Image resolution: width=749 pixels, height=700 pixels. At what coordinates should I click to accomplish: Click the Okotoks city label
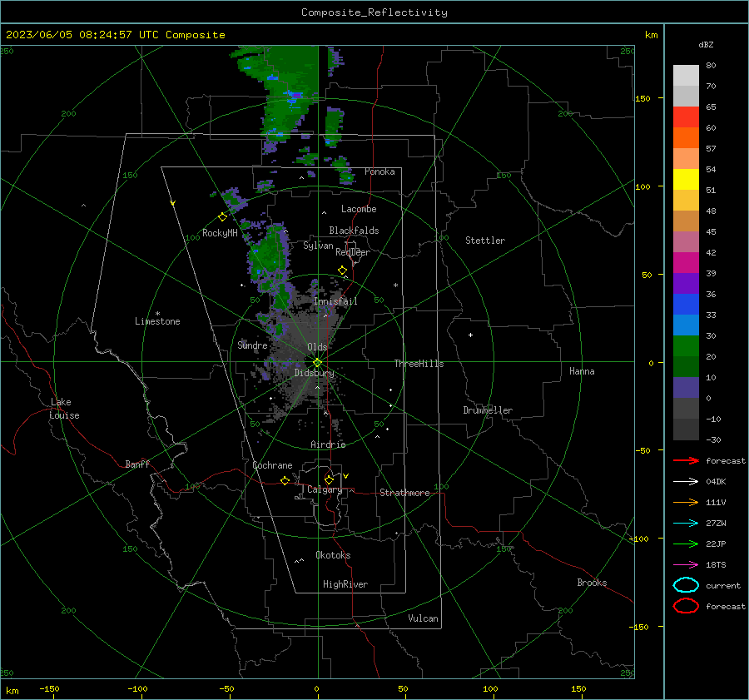(333, 555)
